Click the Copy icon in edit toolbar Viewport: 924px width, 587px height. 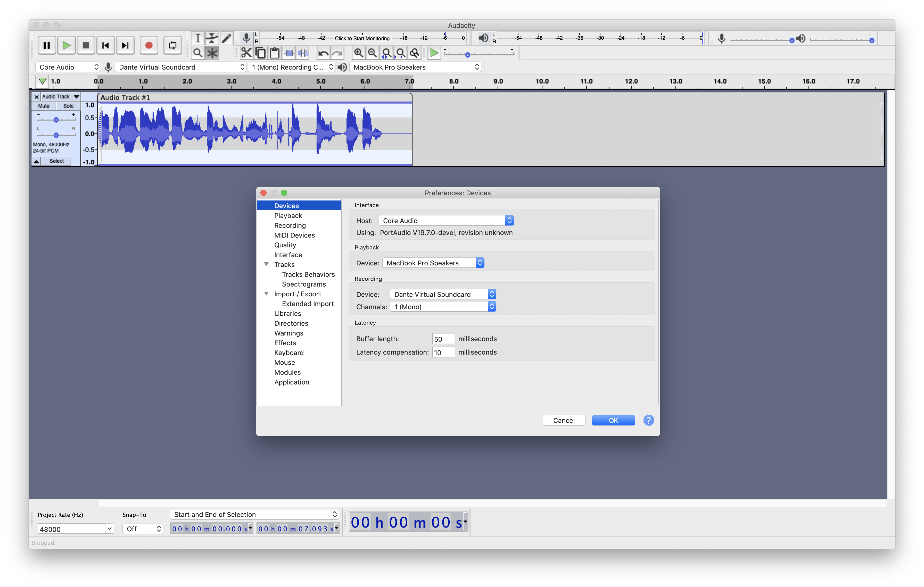coord(261,53)
